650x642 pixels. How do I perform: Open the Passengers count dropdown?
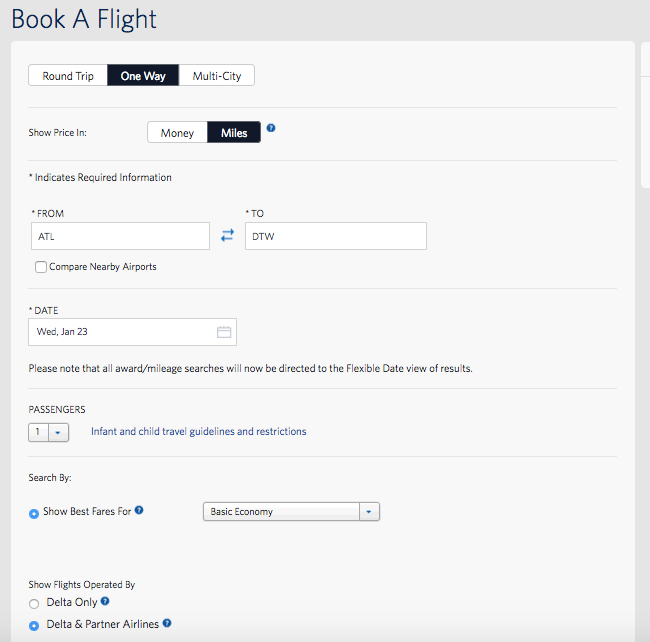point(49,432)
